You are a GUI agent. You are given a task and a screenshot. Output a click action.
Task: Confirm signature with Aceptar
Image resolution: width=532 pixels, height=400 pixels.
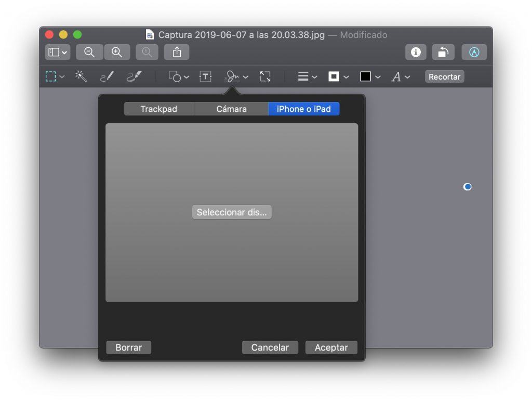tap(331, 347)
